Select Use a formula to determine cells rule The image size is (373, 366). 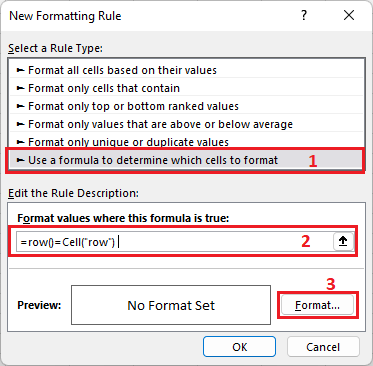click(x=186, y=160)
